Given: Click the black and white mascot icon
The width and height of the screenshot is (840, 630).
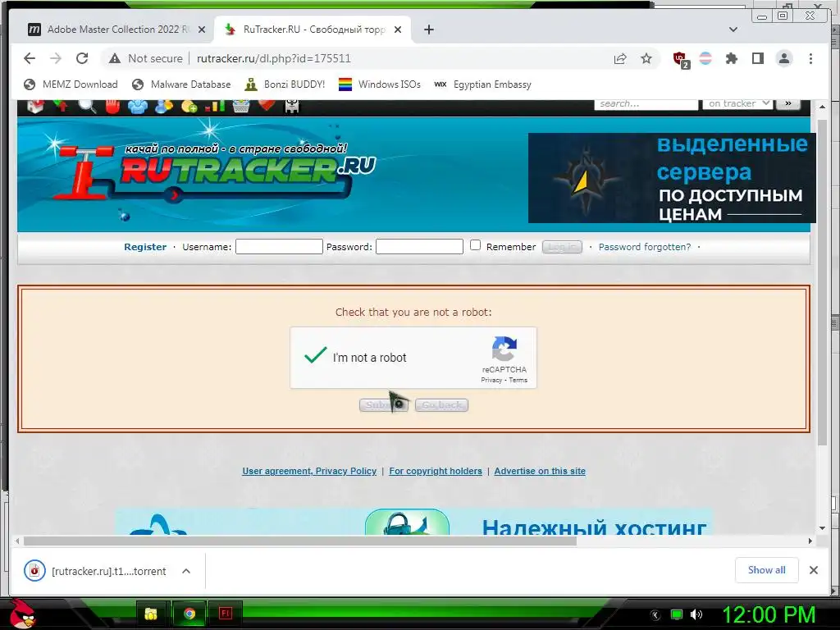Looking at the screenshot, I should [x=292, y=106].
